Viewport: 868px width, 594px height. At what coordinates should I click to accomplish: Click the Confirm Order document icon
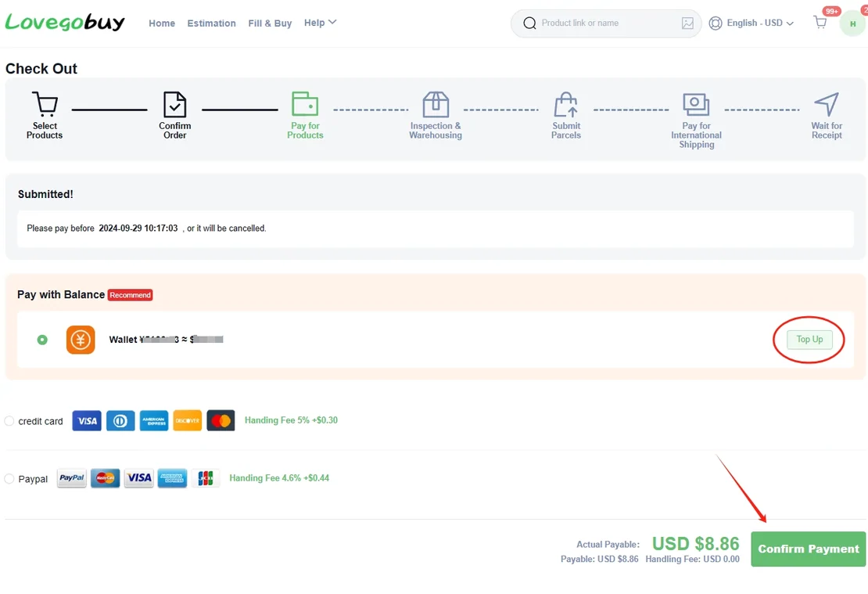tap(175, 104)
